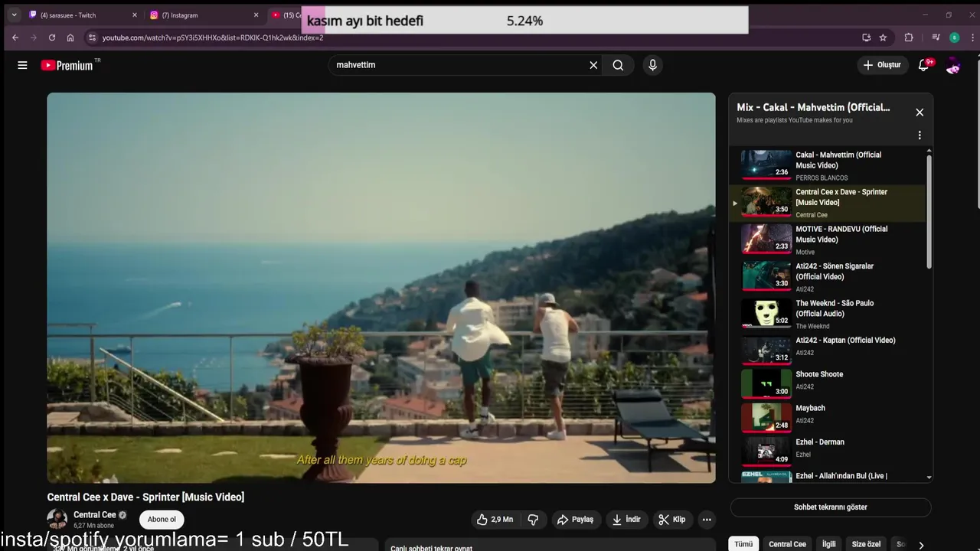Select Central Cee x Dave - Sprinter playlist item
Screen dimensions: 980x551
pyautogui.click(x=828, y=203)
